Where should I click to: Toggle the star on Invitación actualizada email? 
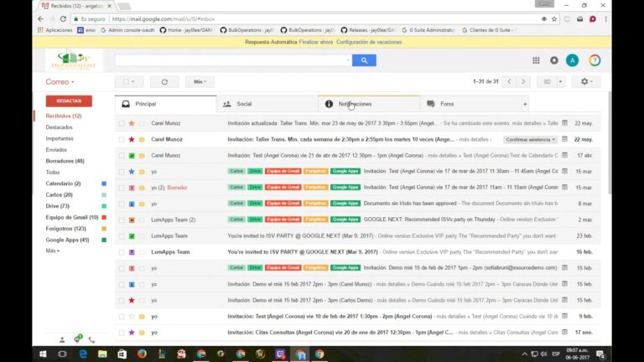click(x=132, y=123)
